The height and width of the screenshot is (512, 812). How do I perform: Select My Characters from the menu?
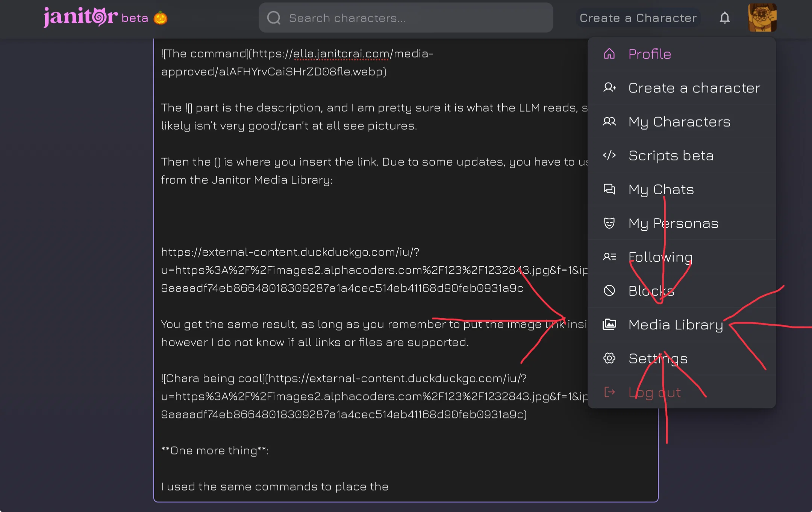[x=682, y=122]
